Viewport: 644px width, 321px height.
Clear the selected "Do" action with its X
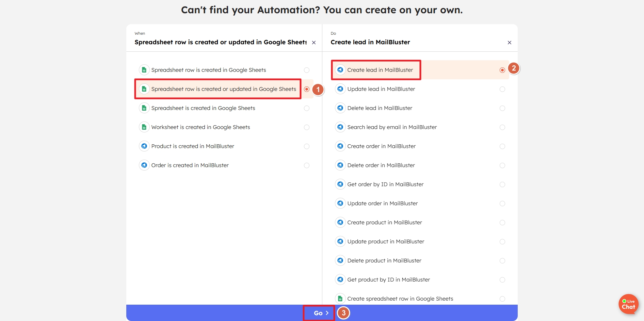[509, 43]
